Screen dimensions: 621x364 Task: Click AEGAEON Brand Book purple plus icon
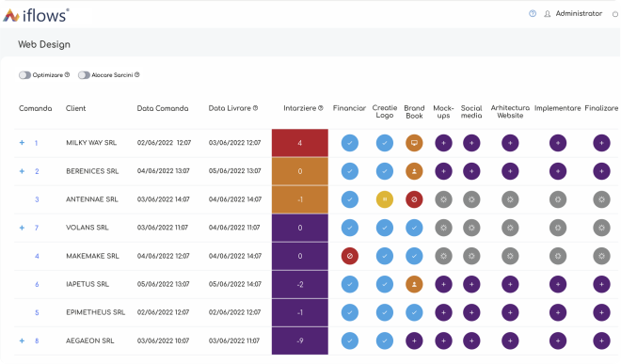click(x=414, y=341)
